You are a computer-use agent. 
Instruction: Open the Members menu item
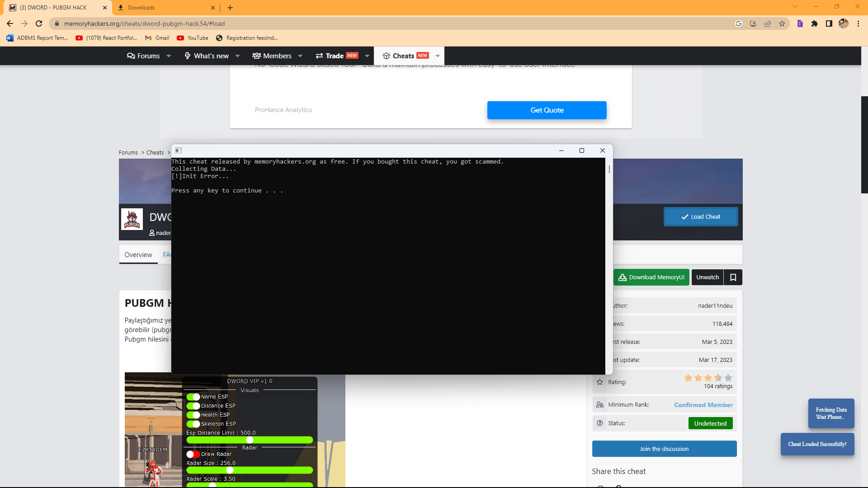272,56
